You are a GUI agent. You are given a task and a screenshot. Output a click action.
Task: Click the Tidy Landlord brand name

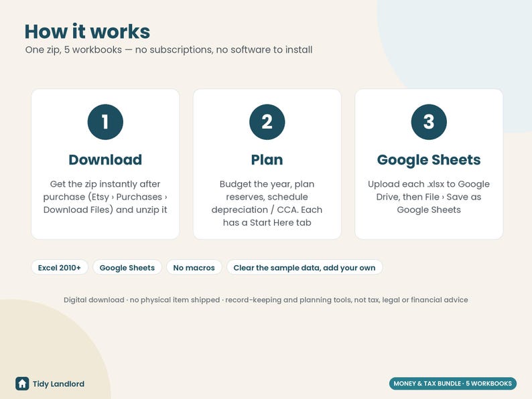(58, 384)
